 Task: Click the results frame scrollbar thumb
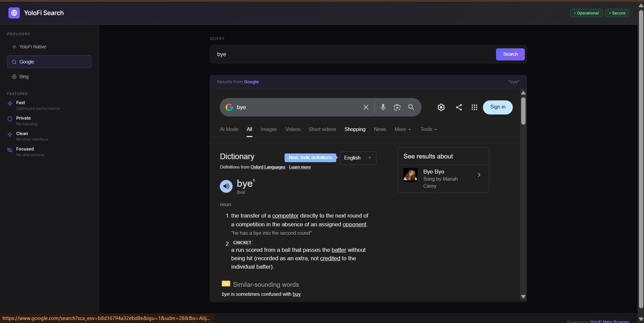pos(523,111)
